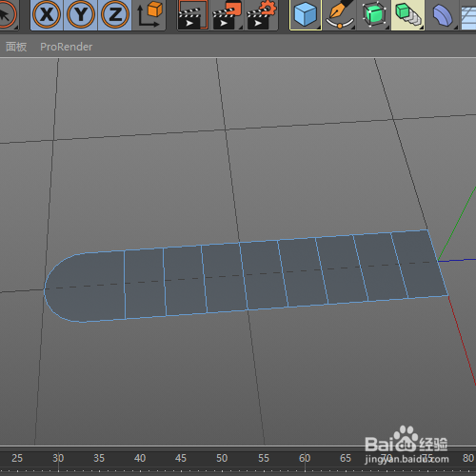
Task: Toggle the Z axis lock
Action: coord(114,14)
